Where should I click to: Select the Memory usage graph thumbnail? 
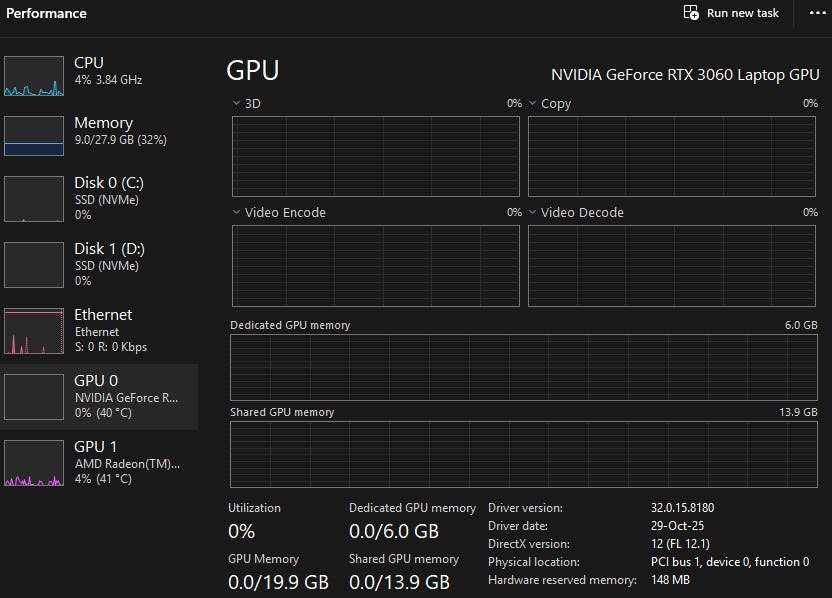click(x=34, y=136)
